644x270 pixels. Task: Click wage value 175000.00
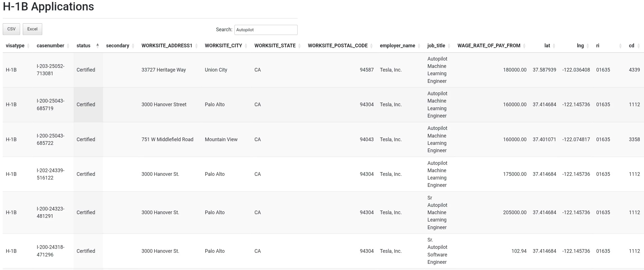point(515,174)
